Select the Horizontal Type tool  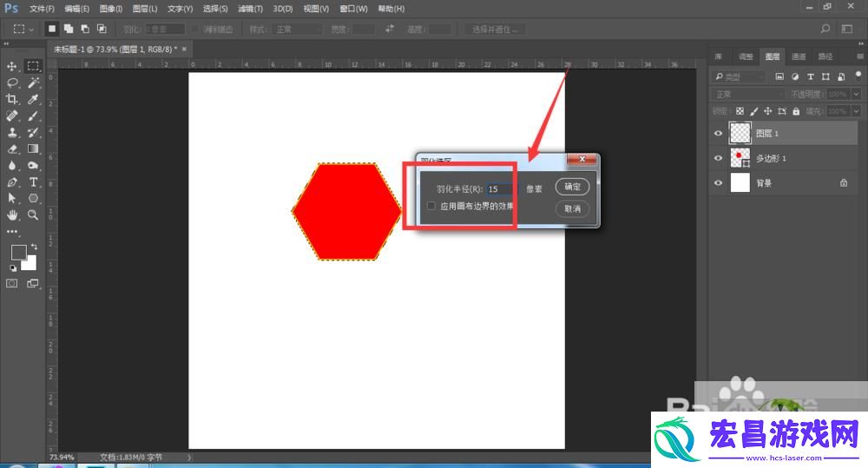coord(33,182)
